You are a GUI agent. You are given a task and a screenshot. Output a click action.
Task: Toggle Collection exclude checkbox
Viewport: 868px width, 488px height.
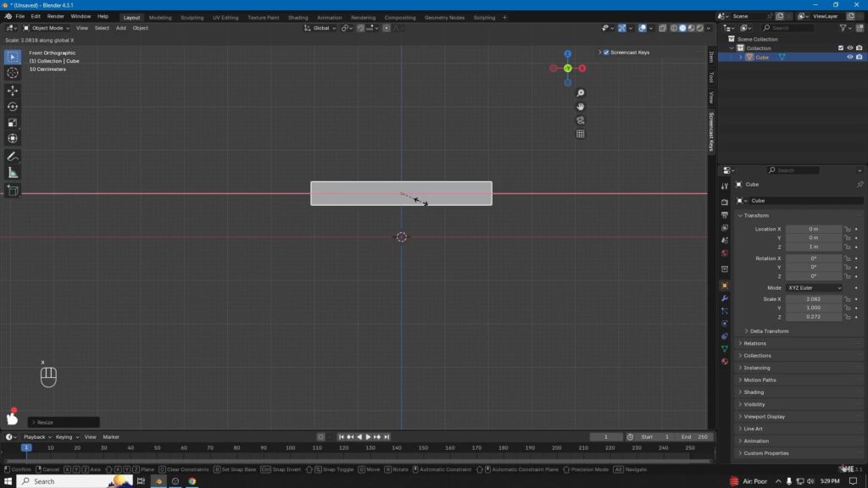[841, 48]
